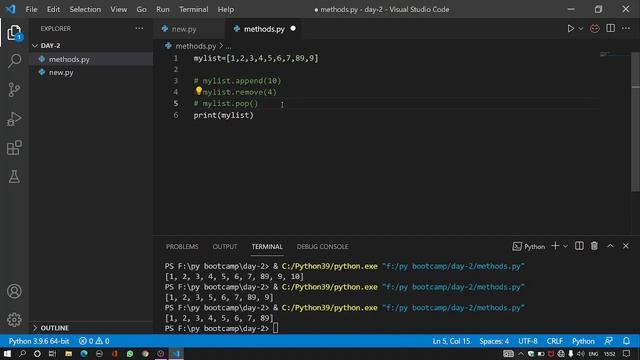Click the terminal input prompt
This screenshot has height=360, width=640.
(276, 328)
